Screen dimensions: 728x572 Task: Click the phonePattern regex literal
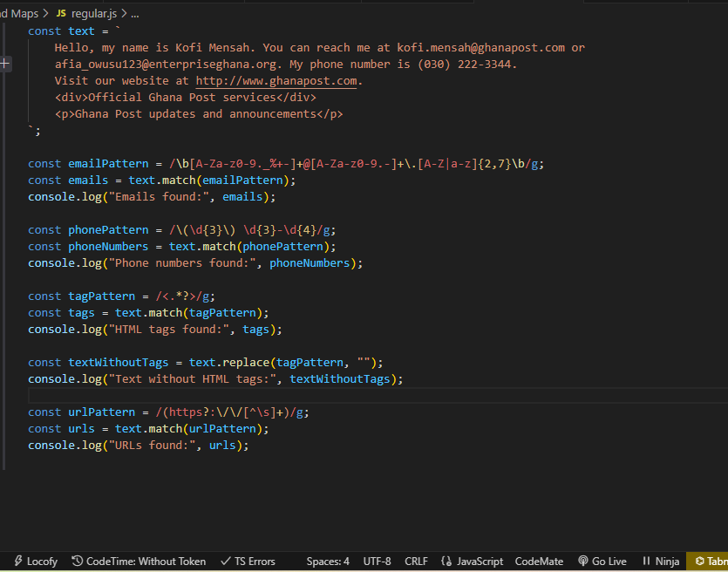(249, 230)
